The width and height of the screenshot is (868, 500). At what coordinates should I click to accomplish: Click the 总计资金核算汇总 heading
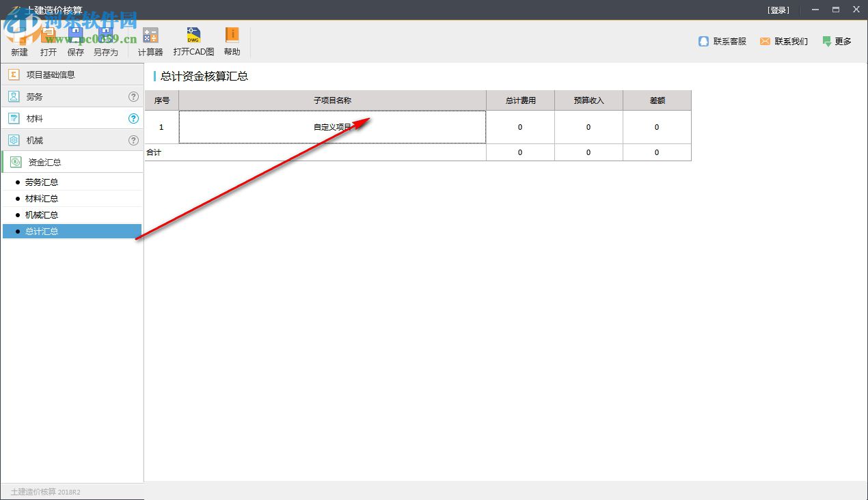point(204,77)
